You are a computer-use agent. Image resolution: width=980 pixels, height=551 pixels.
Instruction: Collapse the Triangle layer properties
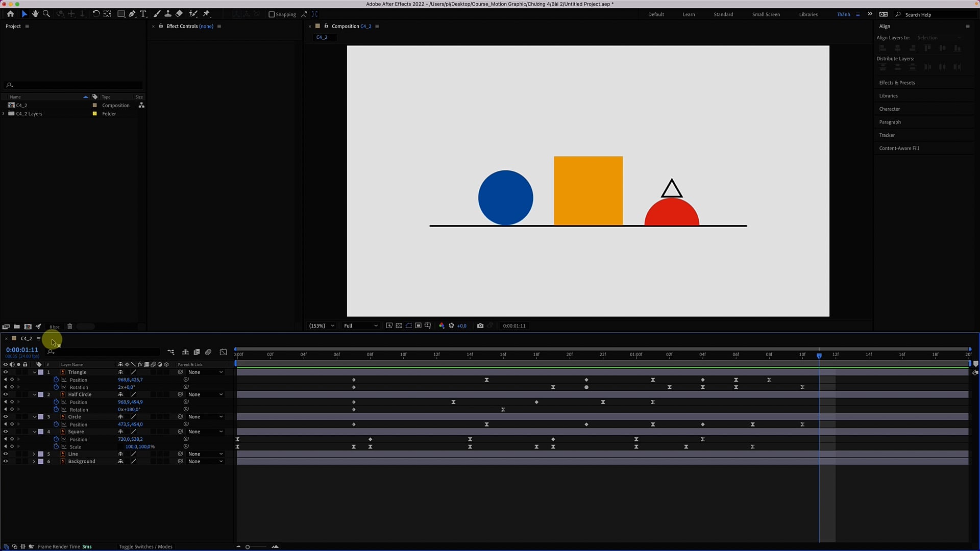point(35,372)
